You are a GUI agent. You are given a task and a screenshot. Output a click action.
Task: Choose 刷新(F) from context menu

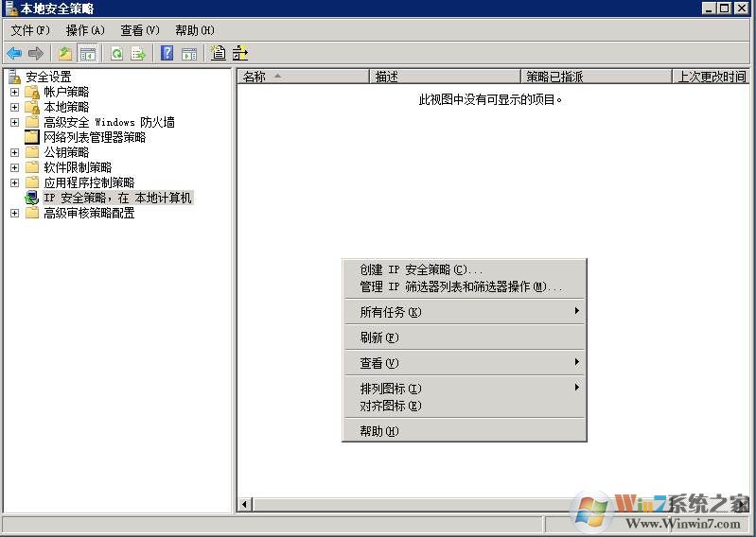(465, 338)
